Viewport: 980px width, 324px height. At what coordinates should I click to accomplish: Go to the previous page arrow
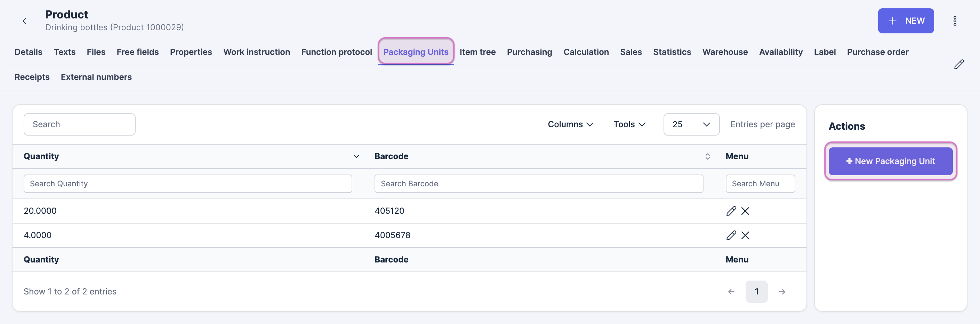pyautogui.click(x=731, y=292)
